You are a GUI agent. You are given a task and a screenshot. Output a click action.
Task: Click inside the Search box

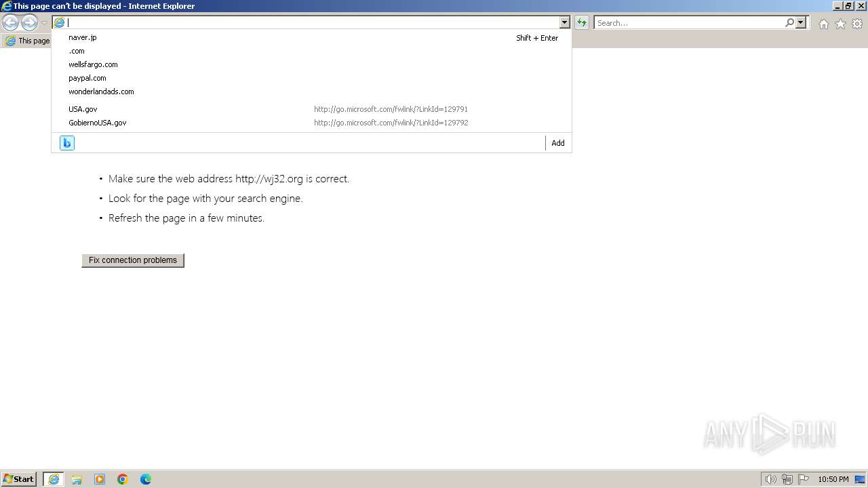click(689, 22)
